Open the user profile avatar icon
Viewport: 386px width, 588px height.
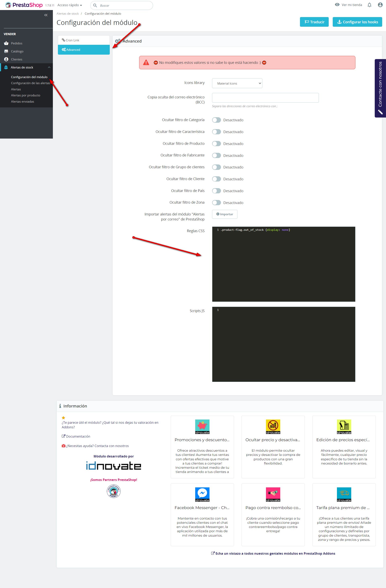click(x=380, y=5)
